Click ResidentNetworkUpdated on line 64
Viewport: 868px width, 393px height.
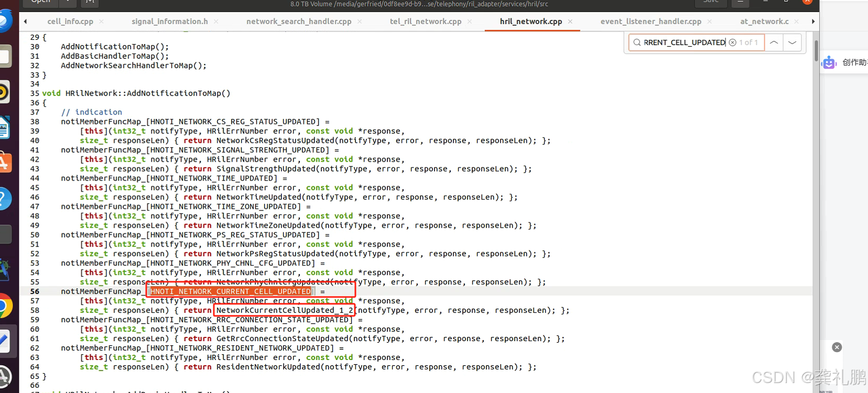pos(268,367)
